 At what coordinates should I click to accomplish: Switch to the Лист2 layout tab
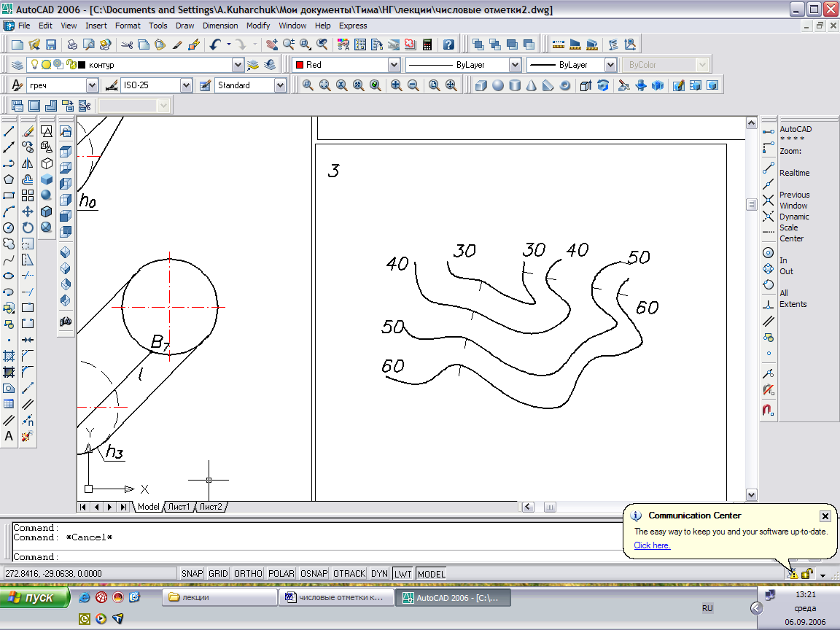tap(211, 506)
